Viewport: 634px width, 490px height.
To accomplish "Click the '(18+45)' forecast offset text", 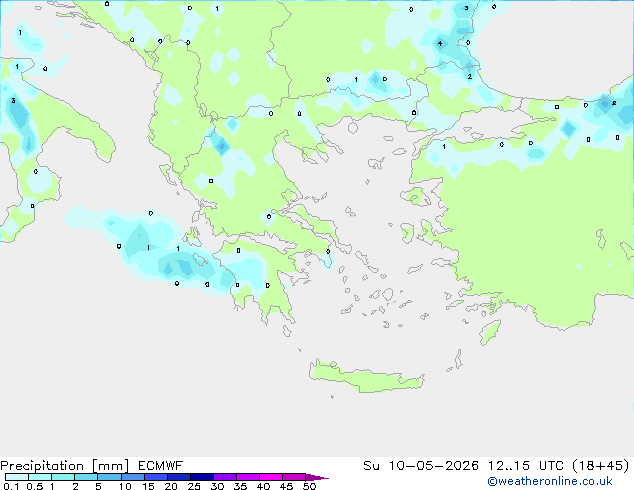I will click(x=600, y=466).
